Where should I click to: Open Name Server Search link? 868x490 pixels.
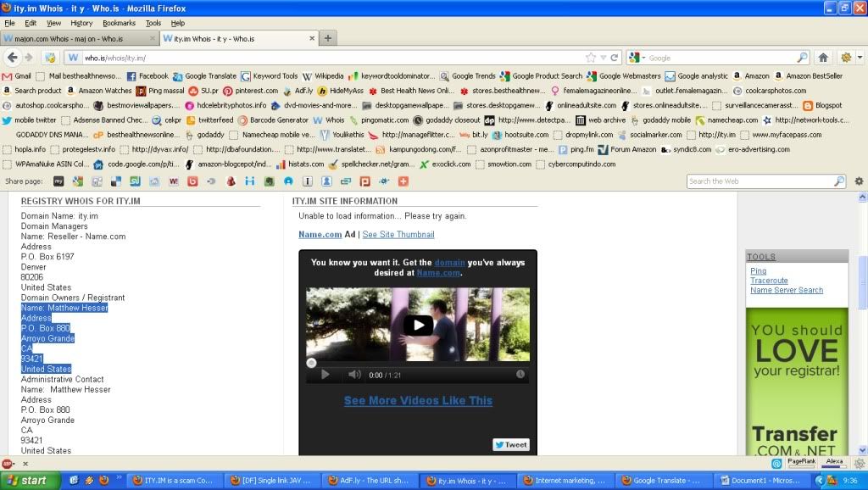click(x=787, y=290)
